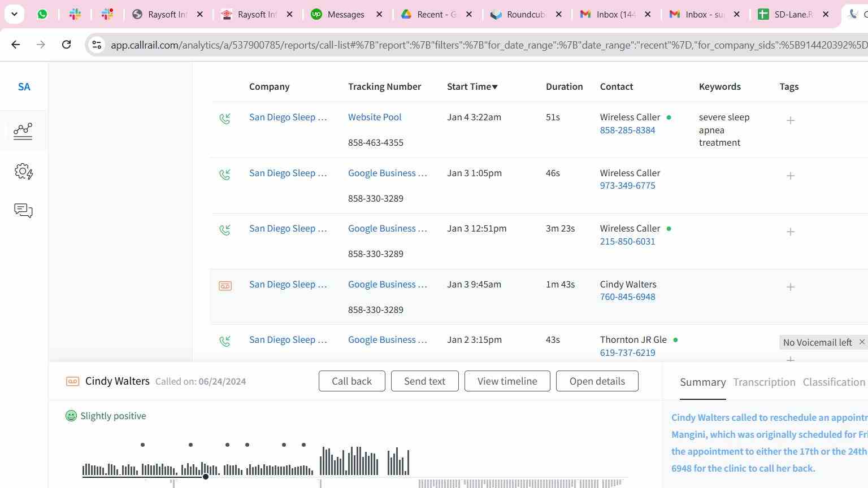Click the severe sleep apnea treatment keyword

724,130
